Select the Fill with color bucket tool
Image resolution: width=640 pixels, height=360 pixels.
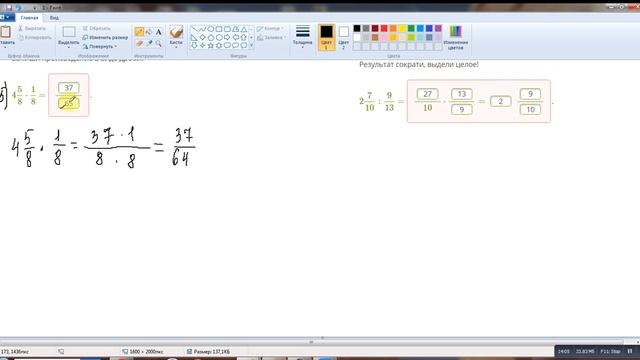pyautogui.click(x=149, y=32)
